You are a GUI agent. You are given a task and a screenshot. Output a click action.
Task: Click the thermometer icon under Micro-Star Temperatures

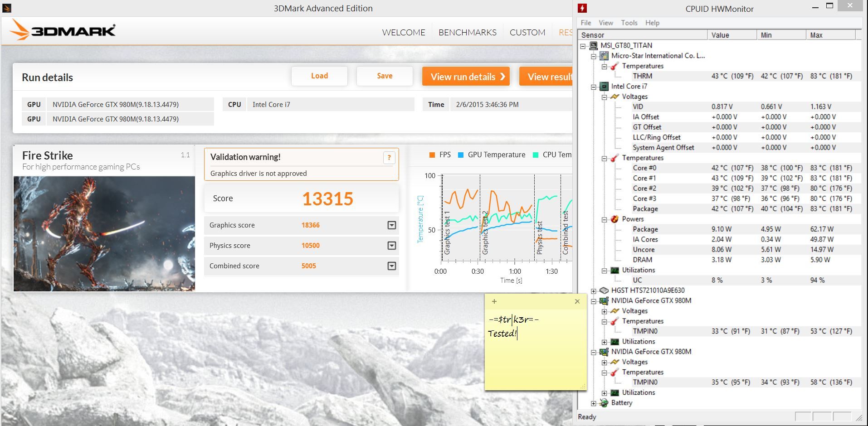615,66
